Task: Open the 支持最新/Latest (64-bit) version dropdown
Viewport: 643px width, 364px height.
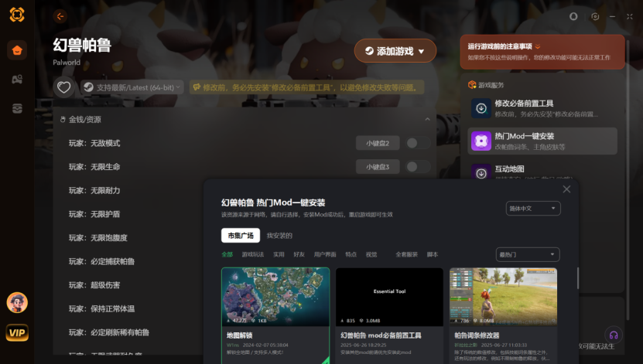Action: [132, 87]
